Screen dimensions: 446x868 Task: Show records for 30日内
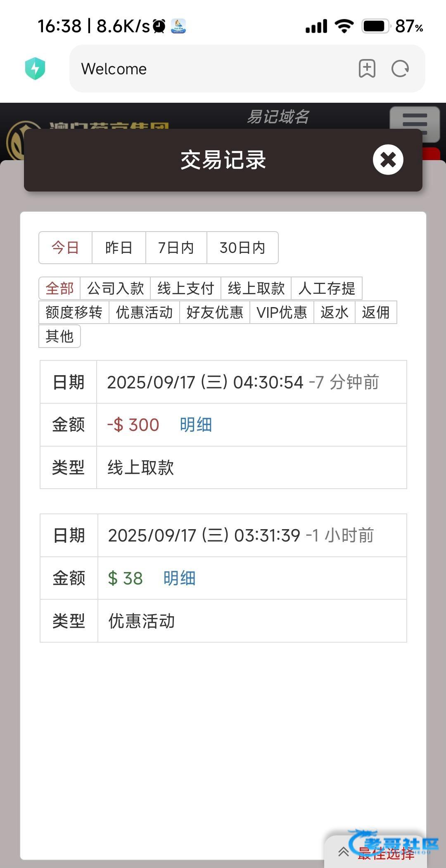pos(242,248)
